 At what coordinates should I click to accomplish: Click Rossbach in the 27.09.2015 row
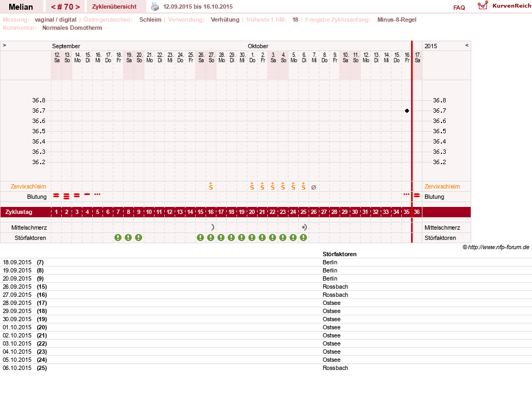[335, 295]
